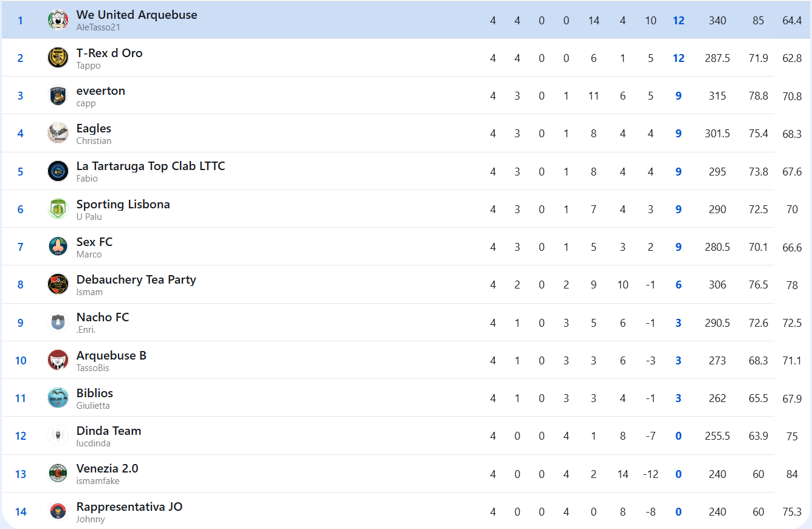Select the eveerton team badge icon
Image resolution: width=812 pixels, height=529 pixels.
(x=58, y=95)
